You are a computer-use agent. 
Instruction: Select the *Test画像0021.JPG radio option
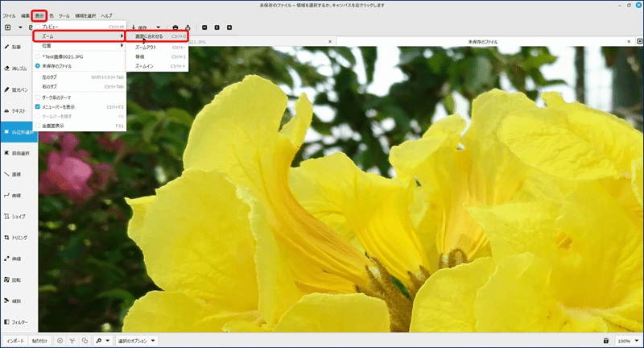38,56
